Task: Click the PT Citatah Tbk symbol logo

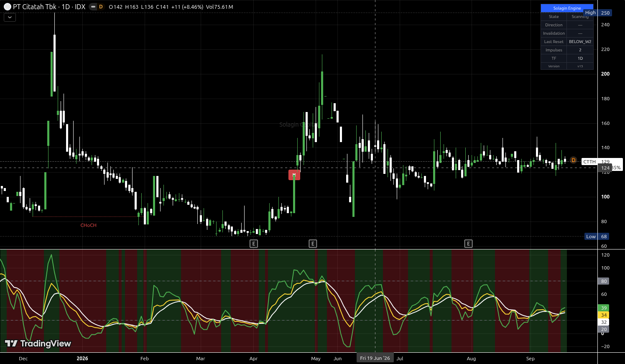Action: click(8, 7)
